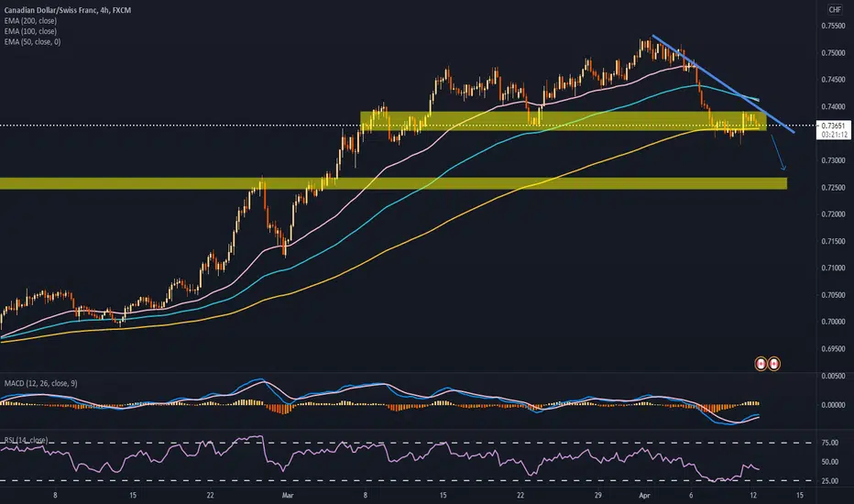The width and height of the screenshot is (854, 504).
Task: Click the MACD axis value 0.00500
Action: [833, 376]
